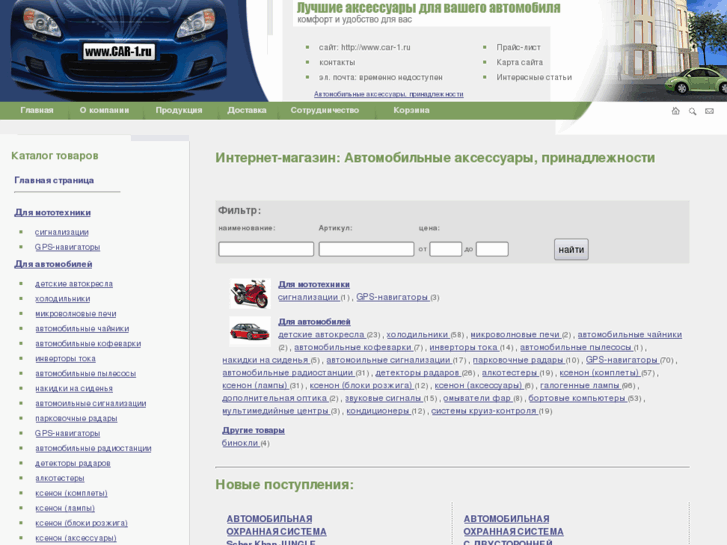Open омыватели фар link in main list
Screen dimensions: 727x545
477,398
